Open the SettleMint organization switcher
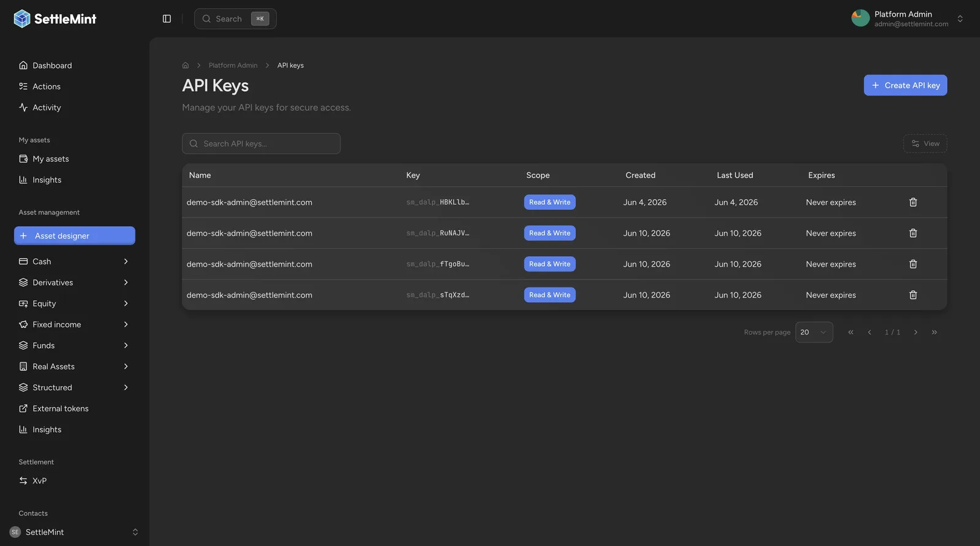The image size is (980, 546). point(74,532)
